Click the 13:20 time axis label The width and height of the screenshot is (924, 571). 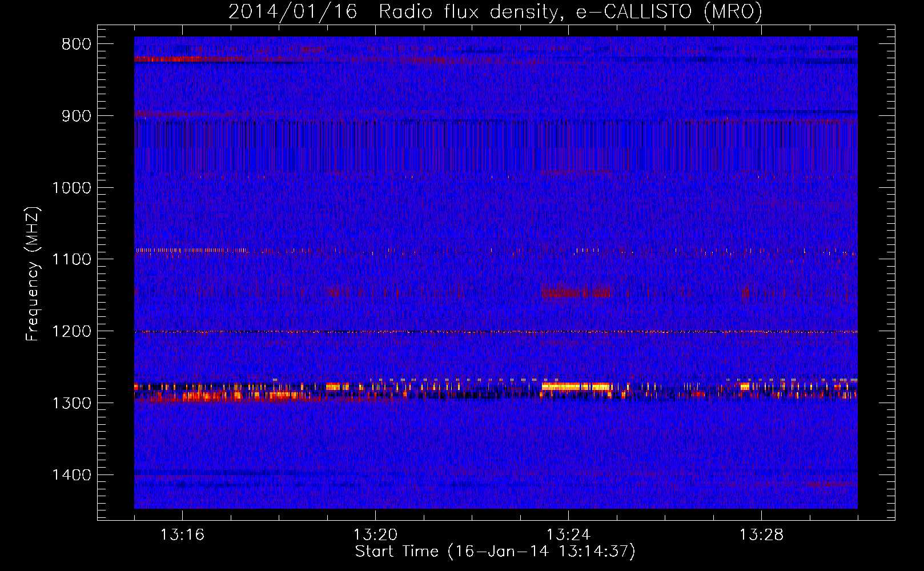375,535
